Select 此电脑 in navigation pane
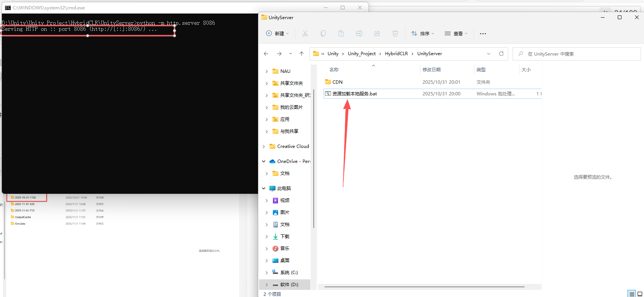Screen dimensions: 644x297 tap(284, 188)
